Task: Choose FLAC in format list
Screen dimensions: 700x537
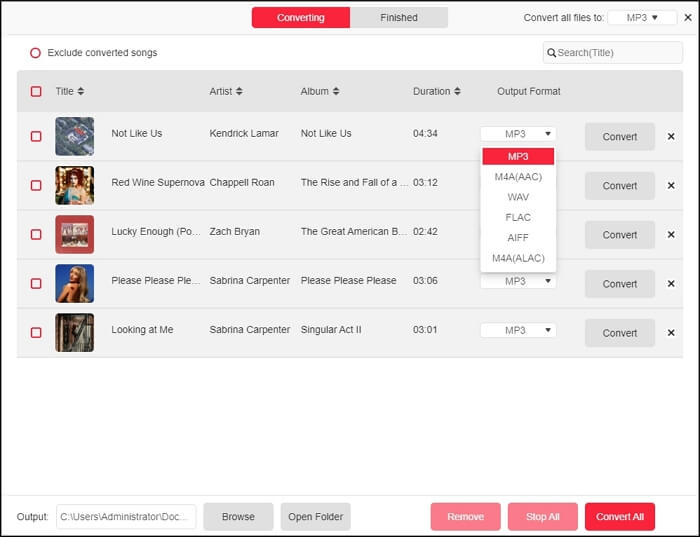Action: 518,217
